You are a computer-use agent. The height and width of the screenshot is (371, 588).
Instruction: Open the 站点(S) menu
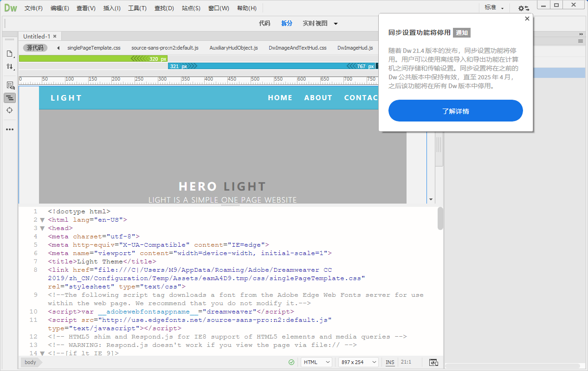[x=191, y=8]
